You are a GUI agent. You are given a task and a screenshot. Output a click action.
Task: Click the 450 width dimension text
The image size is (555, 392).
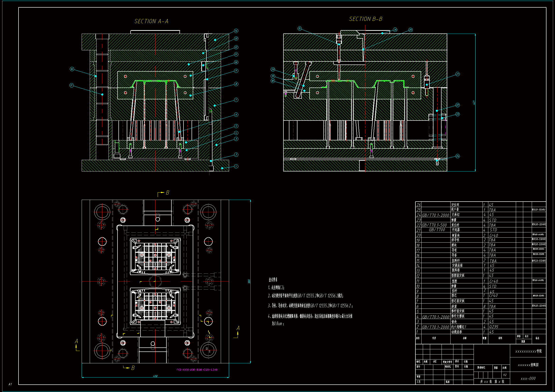click(155, 376)
